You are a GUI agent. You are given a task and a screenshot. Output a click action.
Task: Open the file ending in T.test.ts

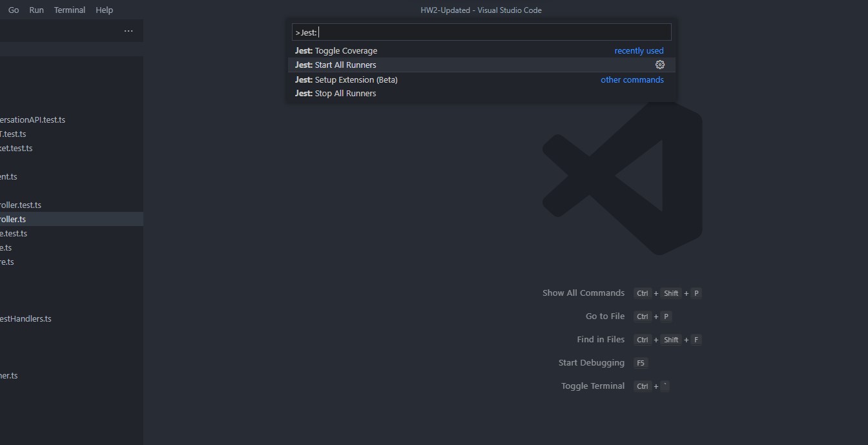click(72, 134)
